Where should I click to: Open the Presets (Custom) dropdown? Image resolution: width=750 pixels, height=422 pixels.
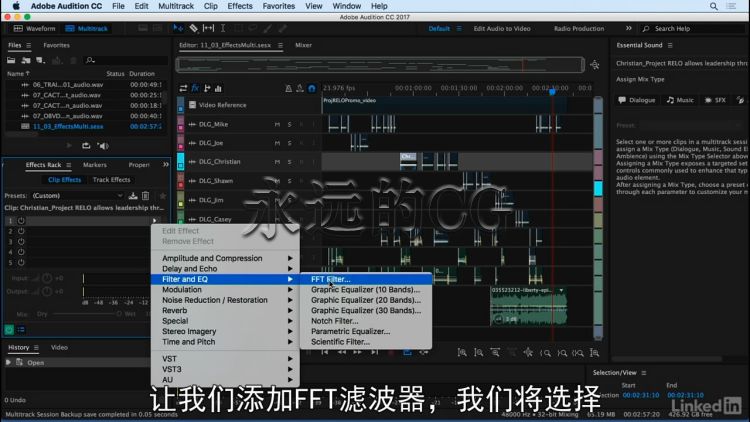77,196
